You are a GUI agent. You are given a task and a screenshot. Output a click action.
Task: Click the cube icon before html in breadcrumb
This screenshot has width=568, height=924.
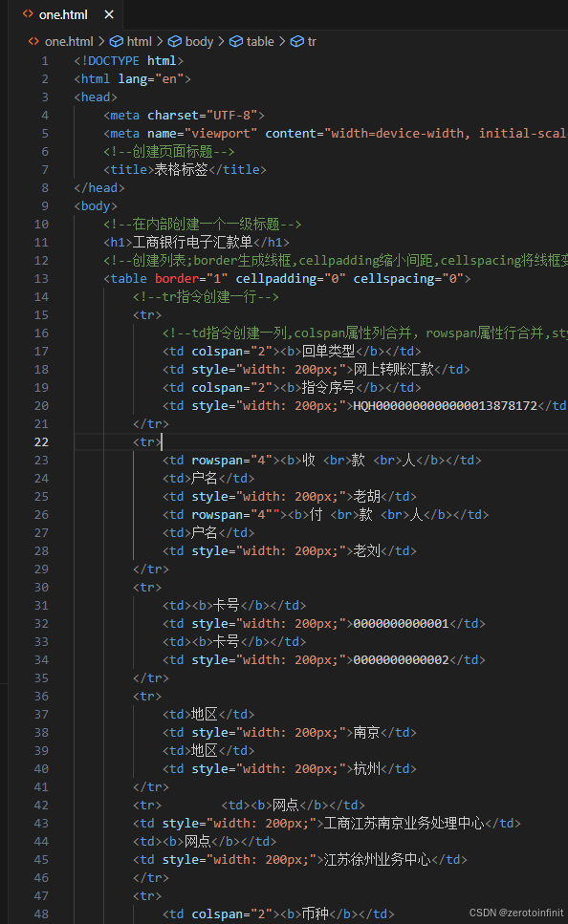(x=117, y=41)
